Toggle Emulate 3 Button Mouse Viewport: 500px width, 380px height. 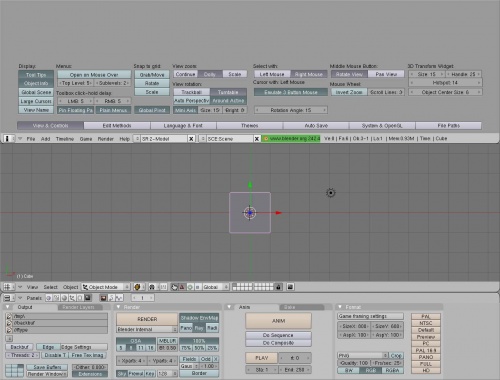pos(291,92)
